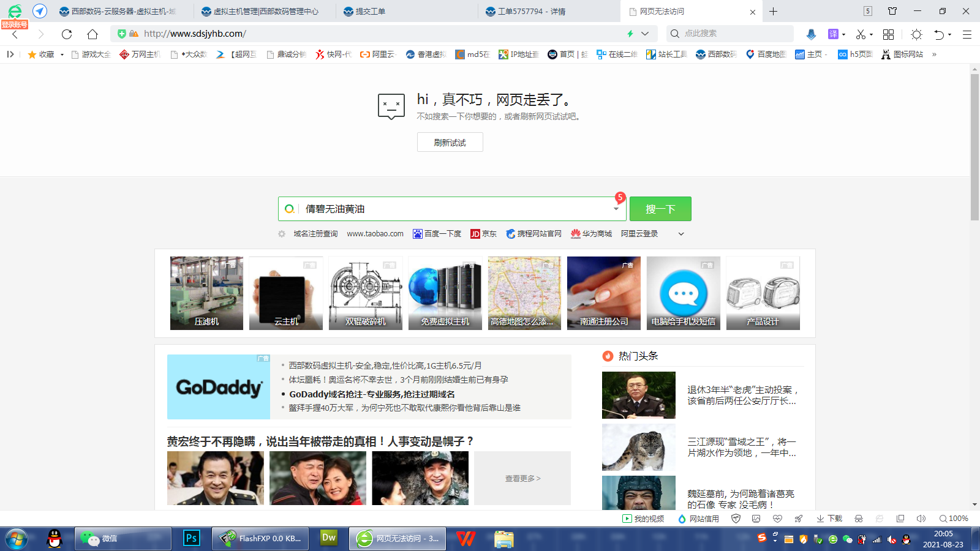The height and width of the screenshot is (551, 980).
Task: Open the dropdown arrow beside the scissors icon
Action: 871,34
